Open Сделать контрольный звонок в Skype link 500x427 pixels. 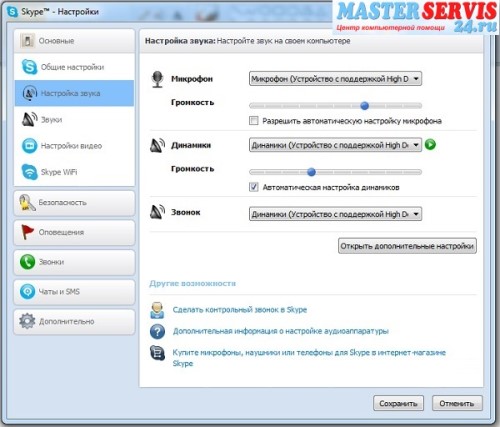point(240,310)
